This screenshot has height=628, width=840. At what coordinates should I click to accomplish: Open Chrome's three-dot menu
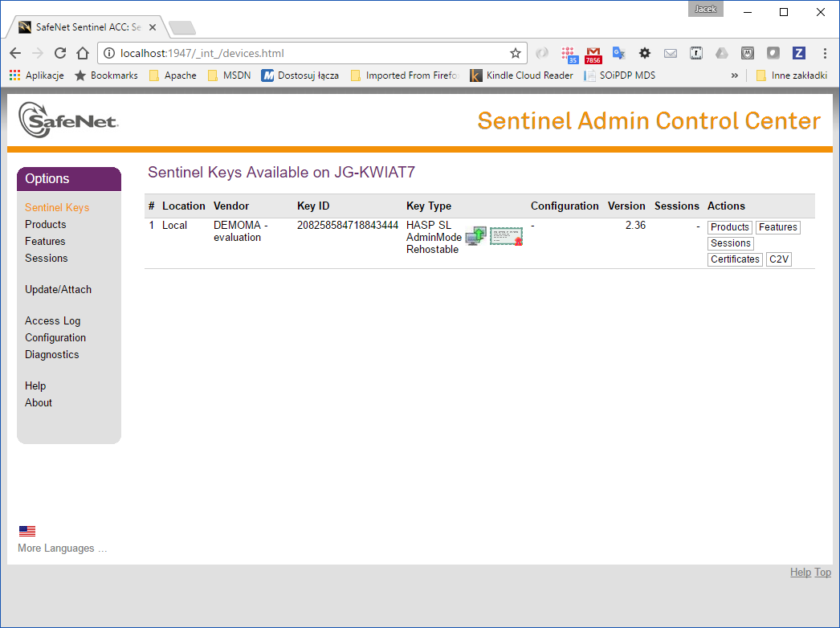click(825, 53)
